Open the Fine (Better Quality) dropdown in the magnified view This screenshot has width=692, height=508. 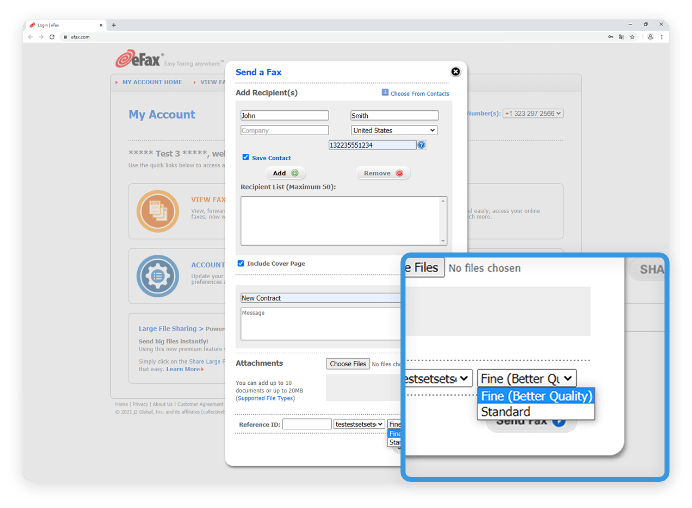(x=526, y=378)
